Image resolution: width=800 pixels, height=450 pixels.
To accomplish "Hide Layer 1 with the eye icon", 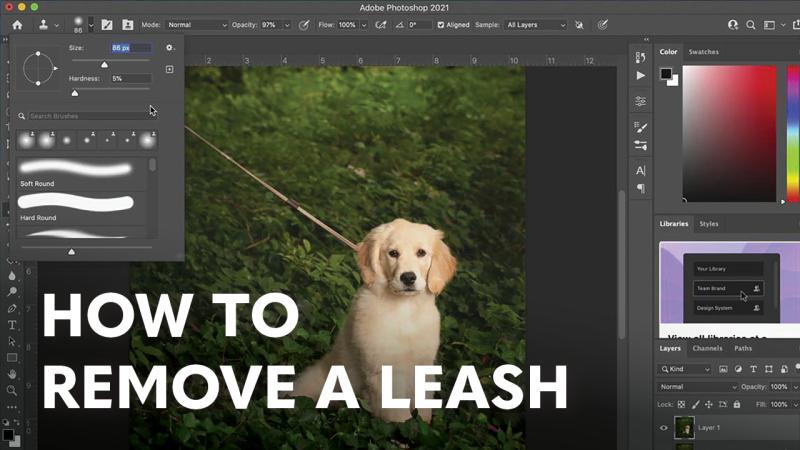I will 664,428.
